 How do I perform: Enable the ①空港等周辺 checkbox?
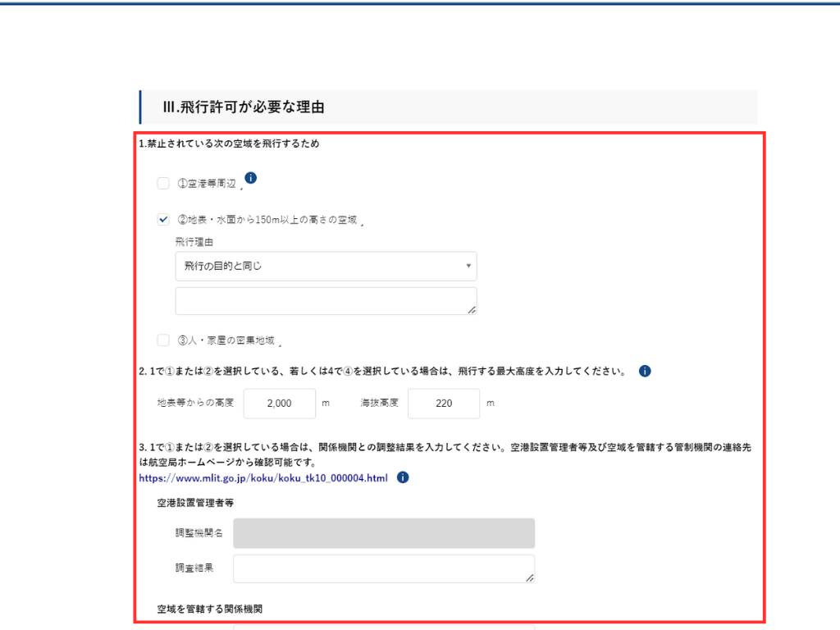click(163, 183)
